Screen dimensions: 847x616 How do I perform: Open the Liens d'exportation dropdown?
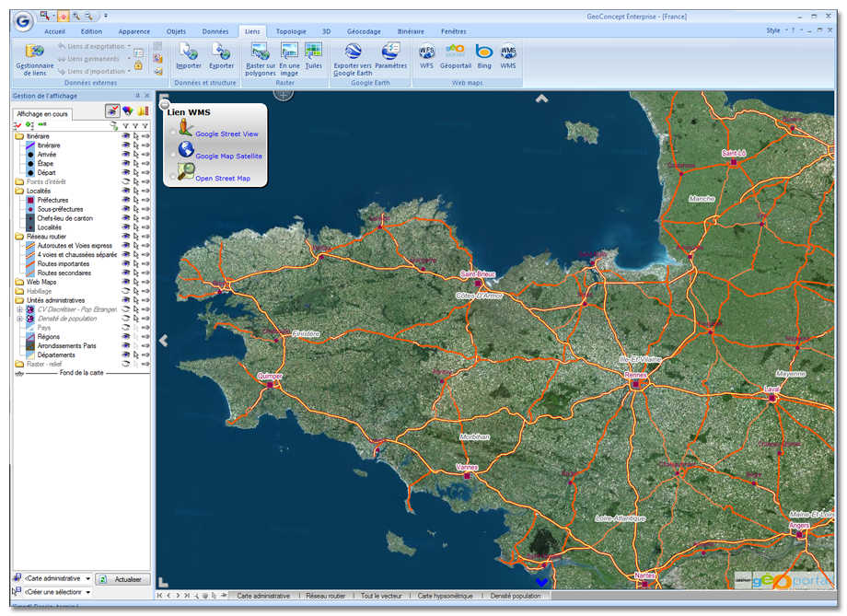click(x=129, y=46)
